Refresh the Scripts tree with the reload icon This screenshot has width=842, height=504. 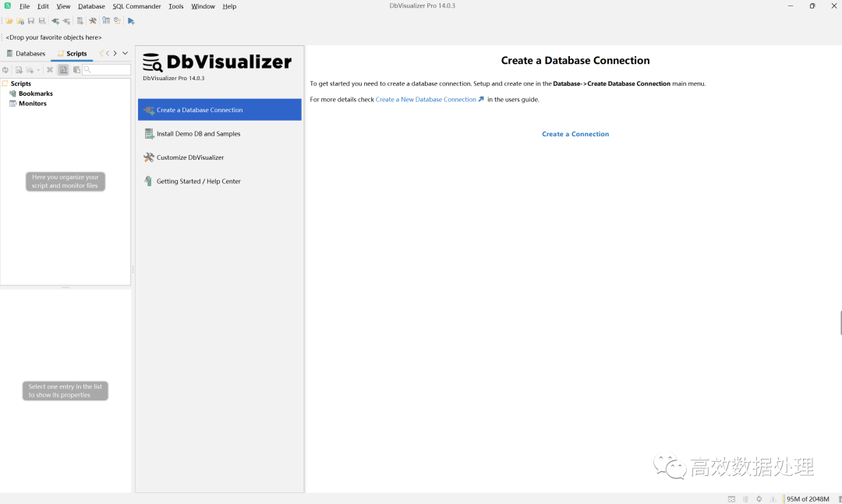[x=5, y=69]
